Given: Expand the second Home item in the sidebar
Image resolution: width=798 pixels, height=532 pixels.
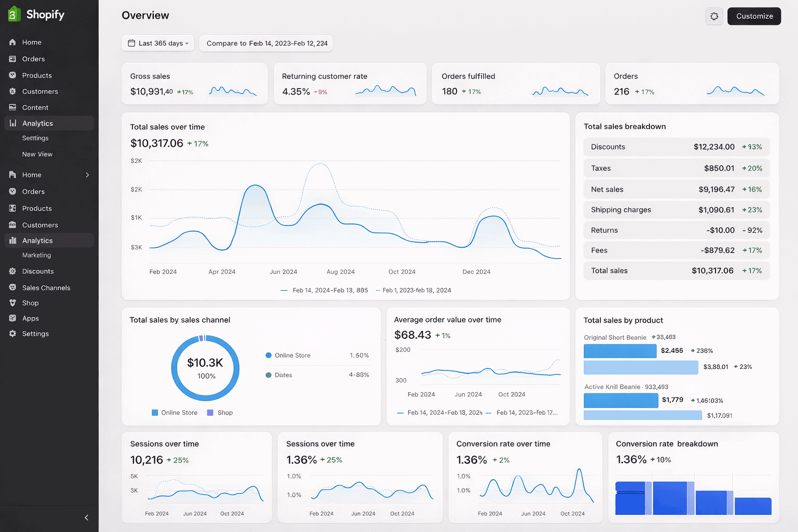Looking at the screenshot, I should point(49,175).
